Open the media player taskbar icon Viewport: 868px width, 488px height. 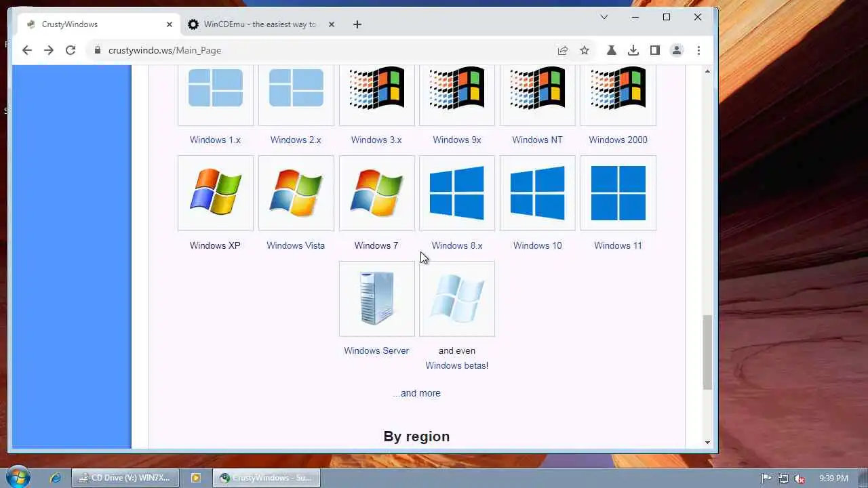(196, 478)
